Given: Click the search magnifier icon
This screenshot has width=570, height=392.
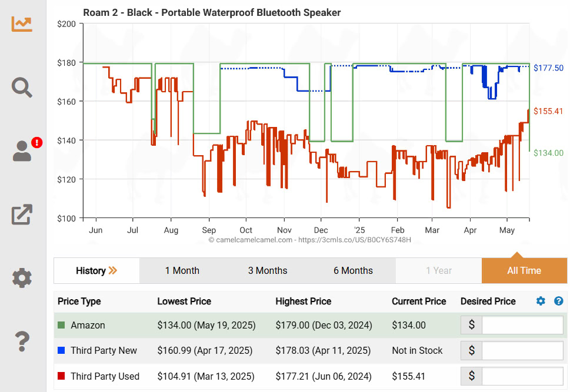Looking at the screenshot, I should pos(22,87).
